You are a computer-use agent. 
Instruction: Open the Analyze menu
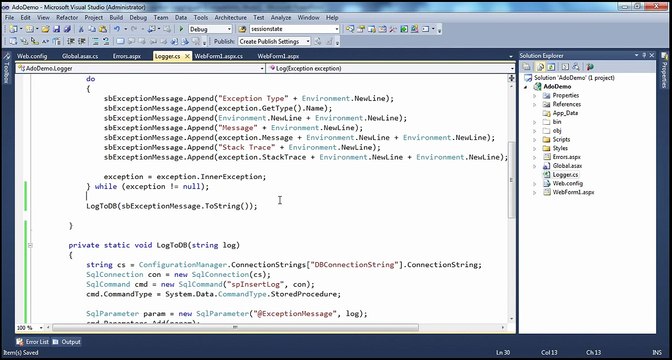[x=281, y=18]
